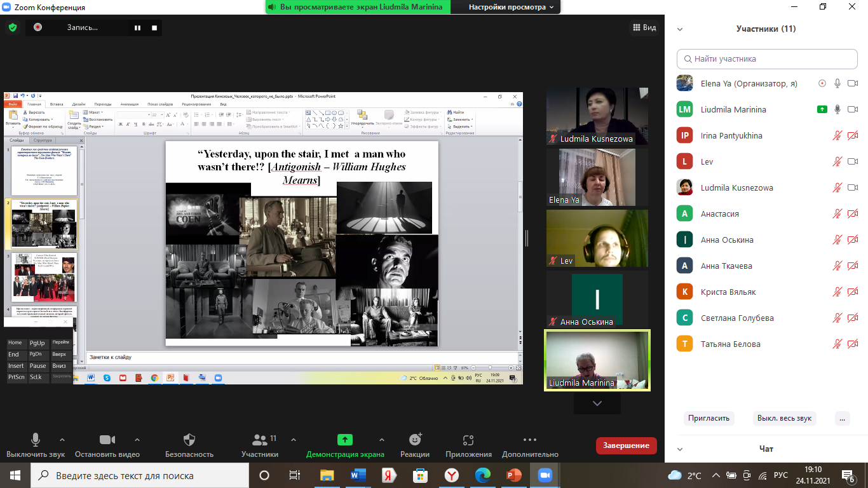This screenshot has width=868, height=488.
Task: Click Анастасия muted microphone icon
Action: coord(837,213)
